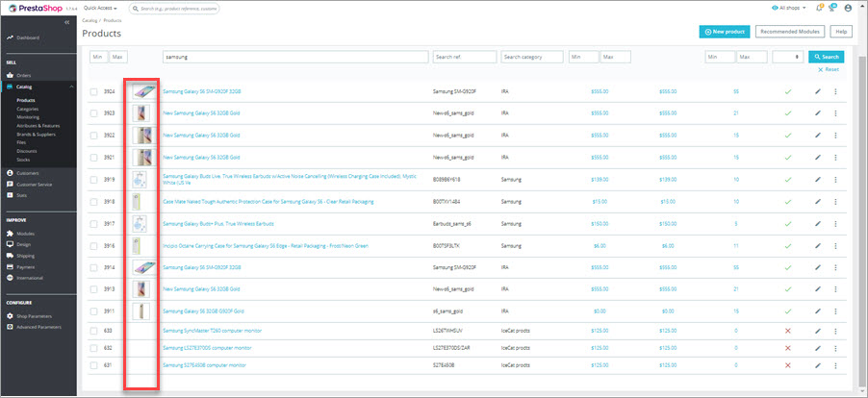Select checkbox for product 3914

(94, 267)
